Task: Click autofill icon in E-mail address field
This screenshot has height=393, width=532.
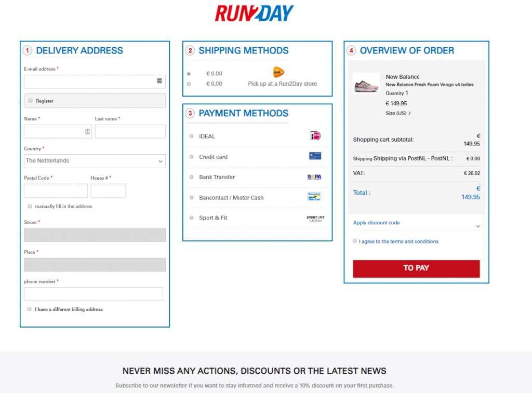Action: (x=159, y=80)
